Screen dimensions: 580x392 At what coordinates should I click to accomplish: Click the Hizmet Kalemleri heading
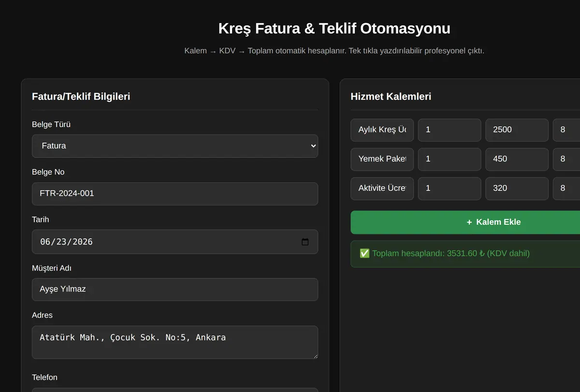coord(391,96)
